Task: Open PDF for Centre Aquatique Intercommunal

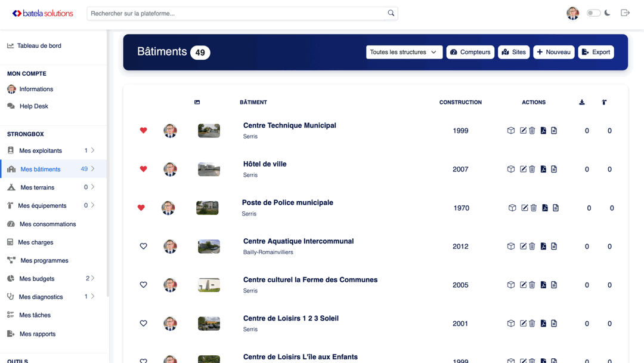Action: tap(543, 247)
